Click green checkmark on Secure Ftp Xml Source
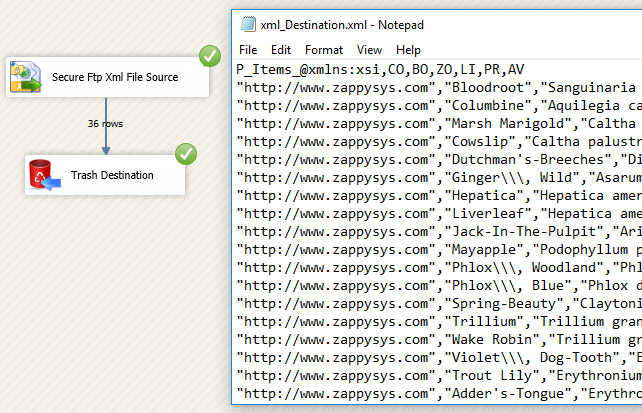This screenshot has width=642, height=413. pos(210,56)
